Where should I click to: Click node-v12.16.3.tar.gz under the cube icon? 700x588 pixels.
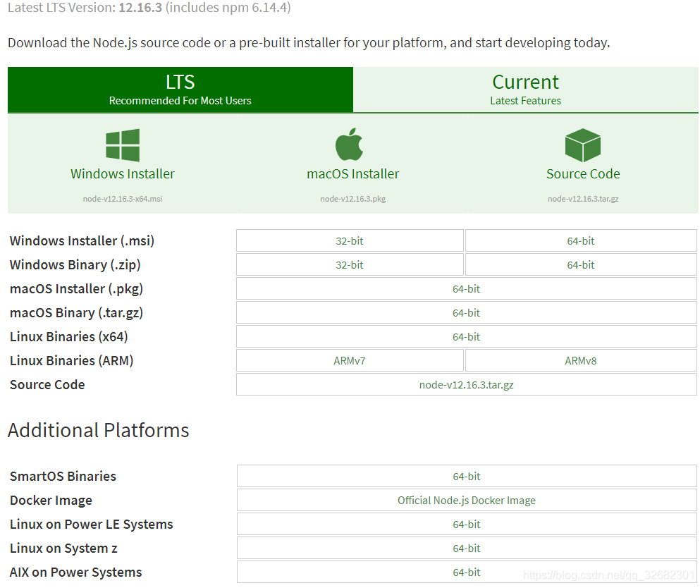[583, 199]
